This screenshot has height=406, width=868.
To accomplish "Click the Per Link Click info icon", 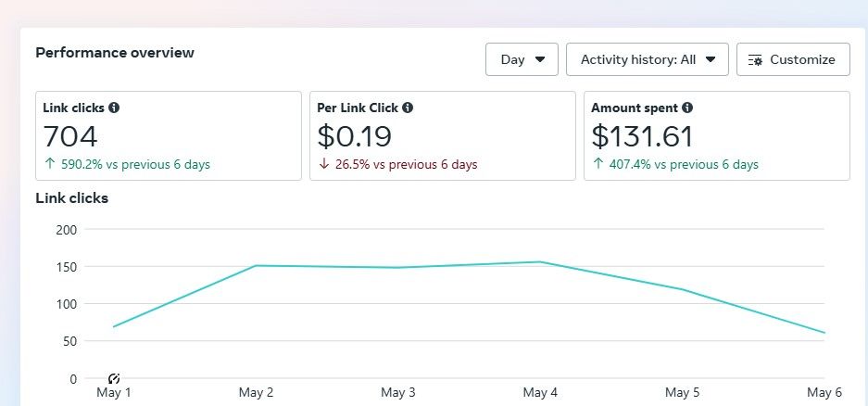I will [408, 108].
